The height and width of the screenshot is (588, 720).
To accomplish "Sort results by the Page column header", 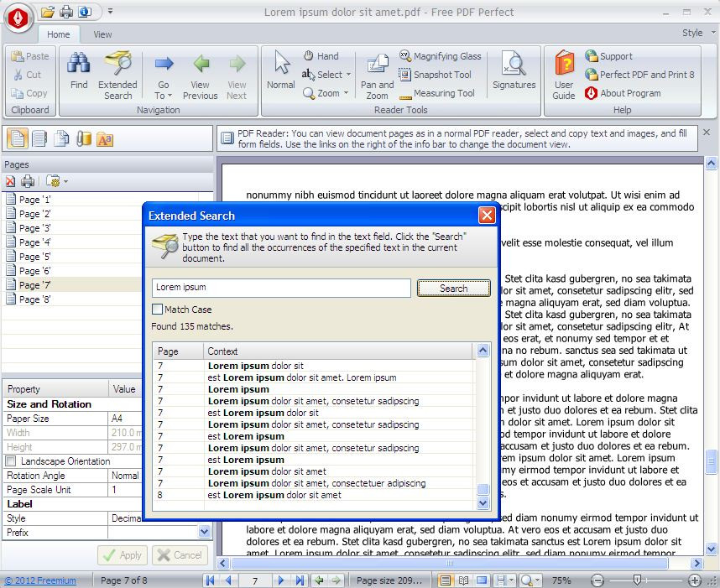I will point(178,351).
